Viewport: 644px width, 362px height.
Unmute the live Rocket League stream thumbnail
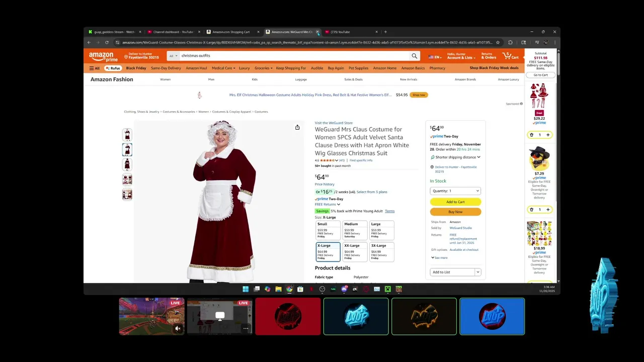[x=178, y=329]
